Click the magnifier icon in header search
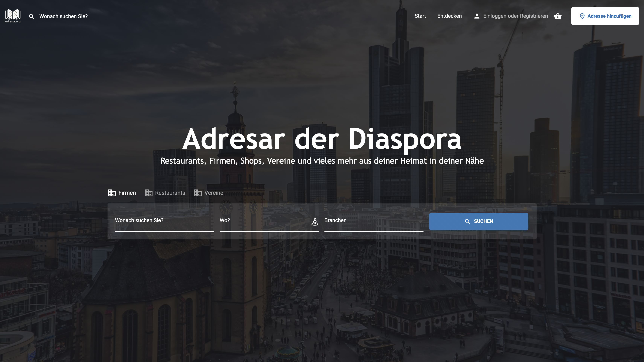Image resolution: width=644 pixels, height=362 pixels. pos(31,17)
